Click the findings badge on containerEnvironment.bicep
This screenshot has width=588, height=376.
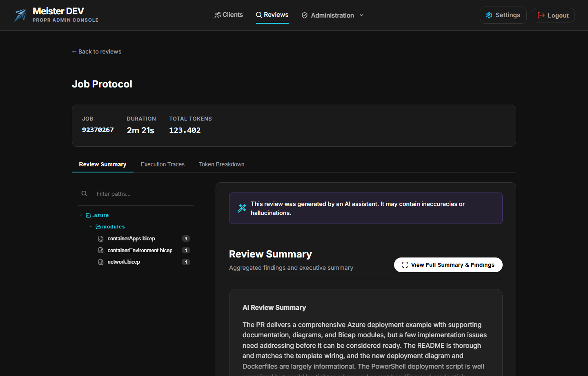coord(186,250)
